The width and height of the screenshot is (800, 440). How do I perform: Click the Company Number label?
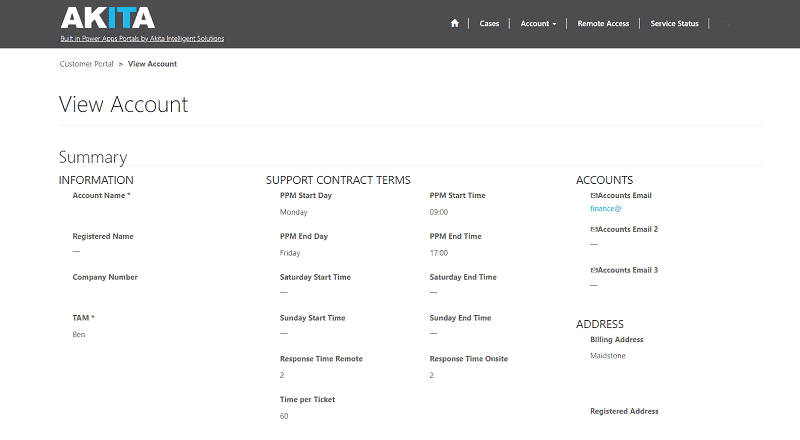click(105, 277)
